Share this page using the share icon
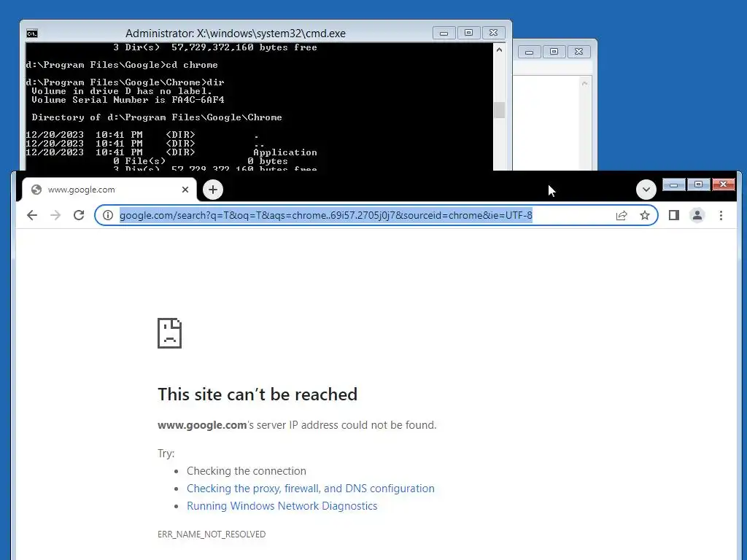747x560 pixels. point(622,215)
